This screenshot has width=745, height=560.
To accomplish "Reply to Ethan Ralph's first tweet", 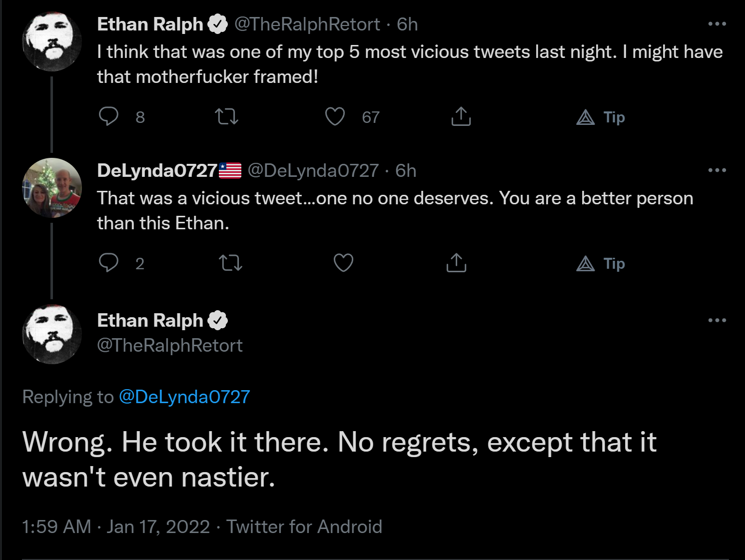I will (x=108, y=116).
